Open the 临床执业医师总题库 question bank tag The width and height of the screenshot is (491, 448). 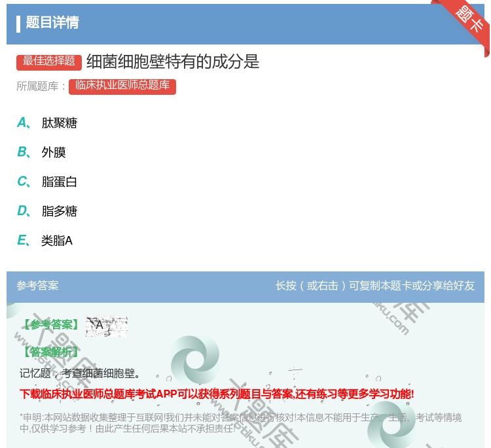coord(122,86)
